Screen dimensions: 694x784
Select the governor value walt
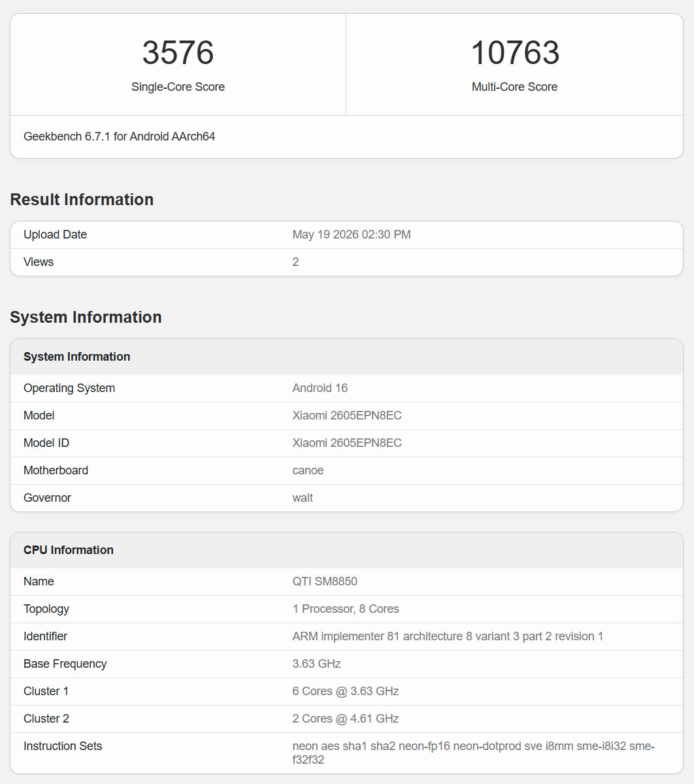point(303,498)
